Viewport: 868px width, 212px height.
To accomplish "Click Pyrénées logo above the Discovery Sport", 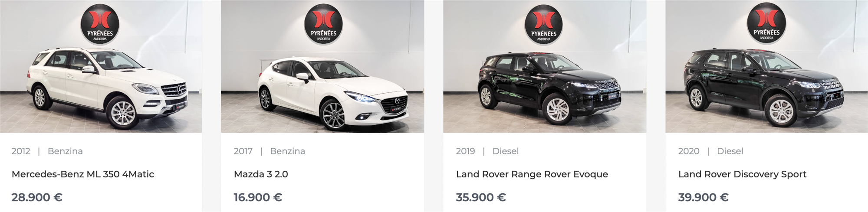I will click(766, 23).
